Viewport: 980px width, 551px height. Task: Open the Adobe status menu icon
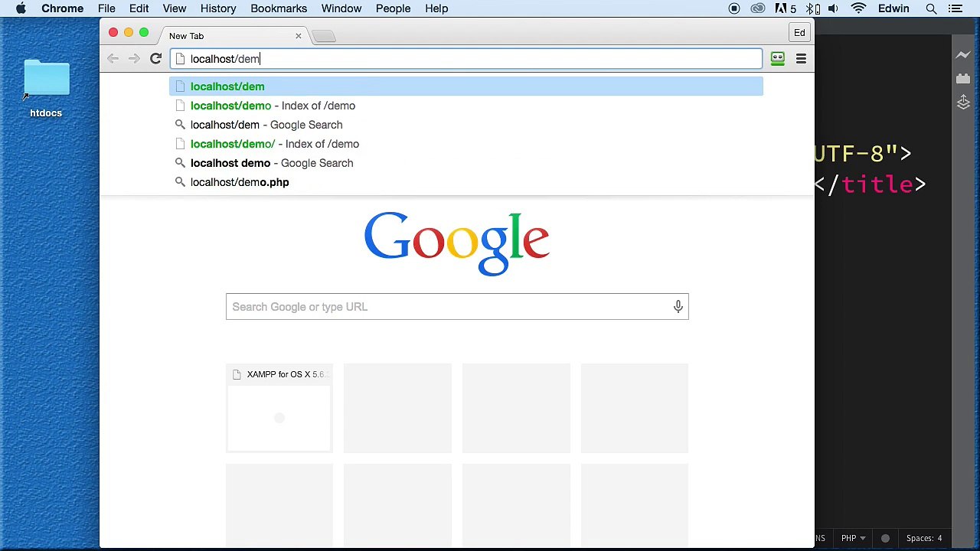pos(786,8)
